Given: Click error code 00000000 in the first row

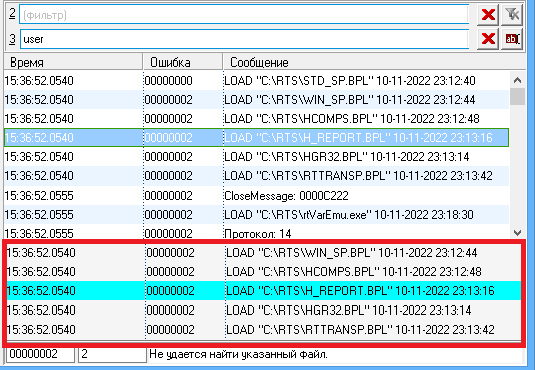Looking at the screenshot, I should 169,81.
